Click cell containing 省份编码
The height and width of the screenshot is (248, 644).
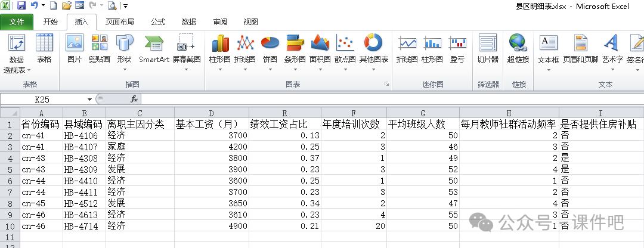click(42, 124)
